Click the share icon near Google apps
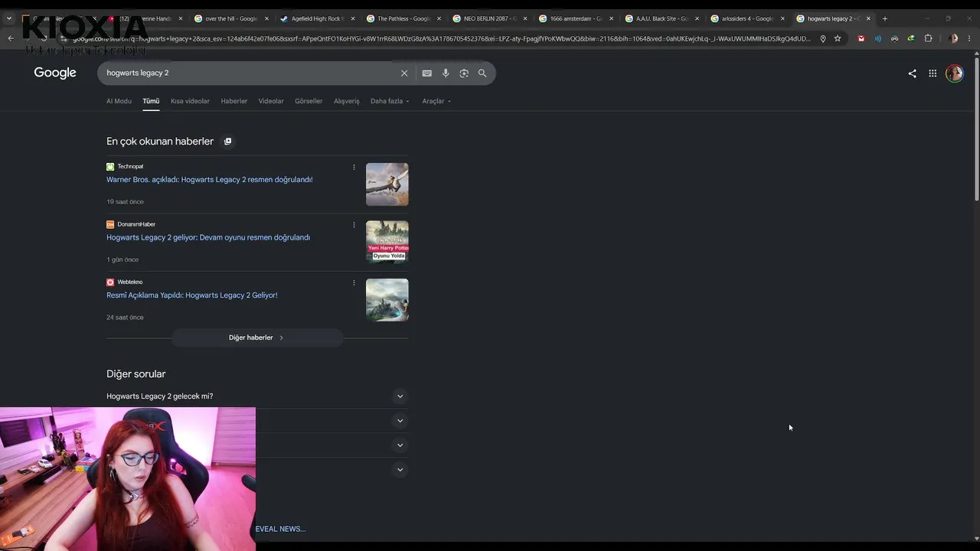The height and width of the screenshot is (551, 980). point(912,73)
